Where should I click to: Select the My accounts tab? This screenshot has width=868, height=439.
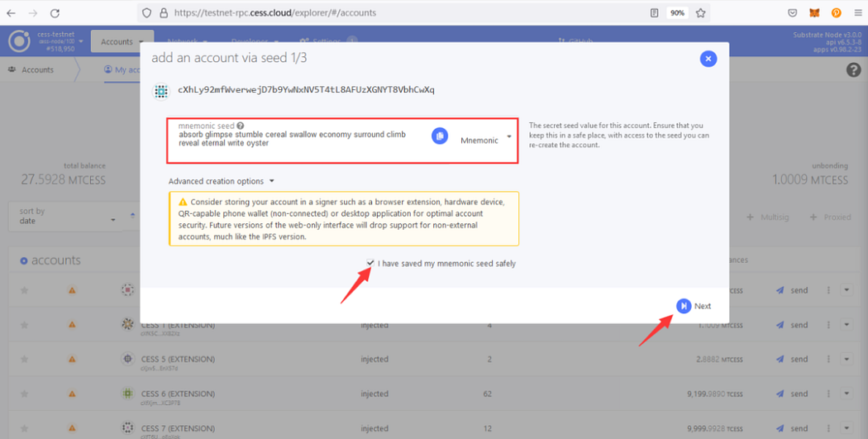122,69
